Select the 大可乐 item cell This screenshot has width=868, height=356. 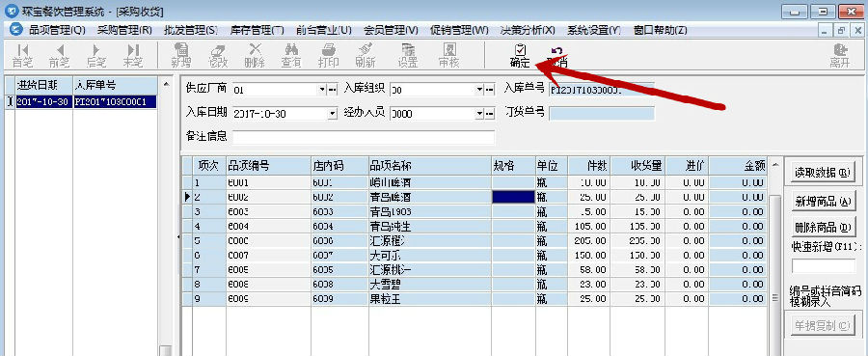pyautogui.click(x=429, y=255)
